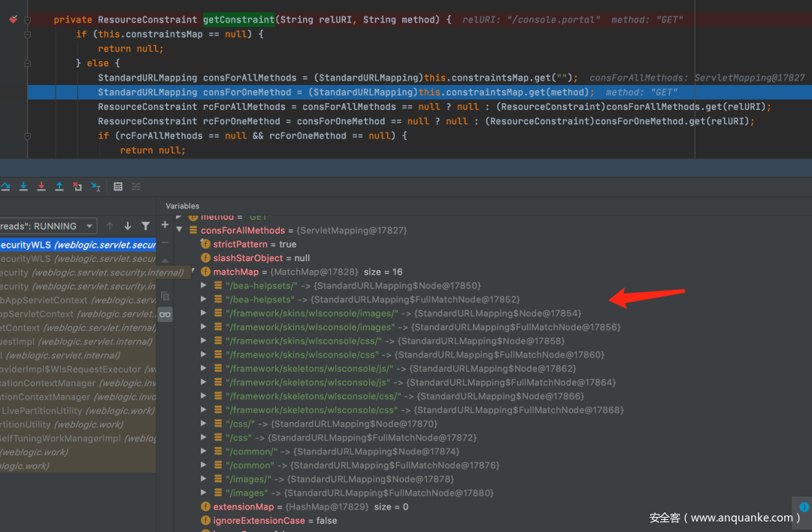
Task: Jump to next frame with down arrow
Action: coord(127,226)
